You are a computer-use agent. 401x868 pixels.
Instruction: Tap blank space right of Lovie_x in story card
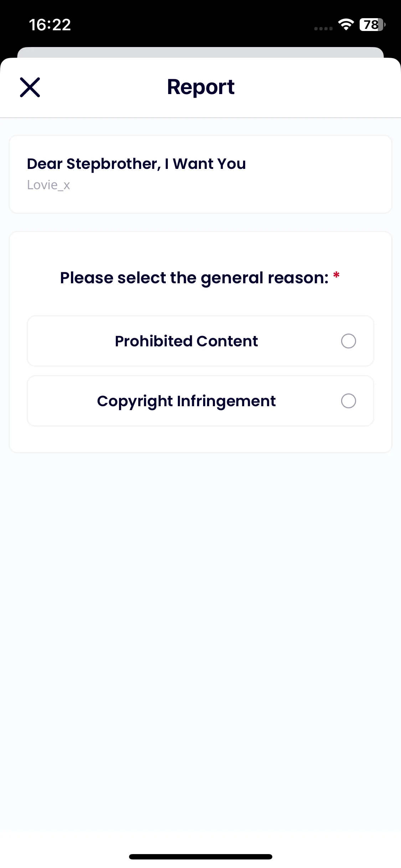[x=228, y=185]
